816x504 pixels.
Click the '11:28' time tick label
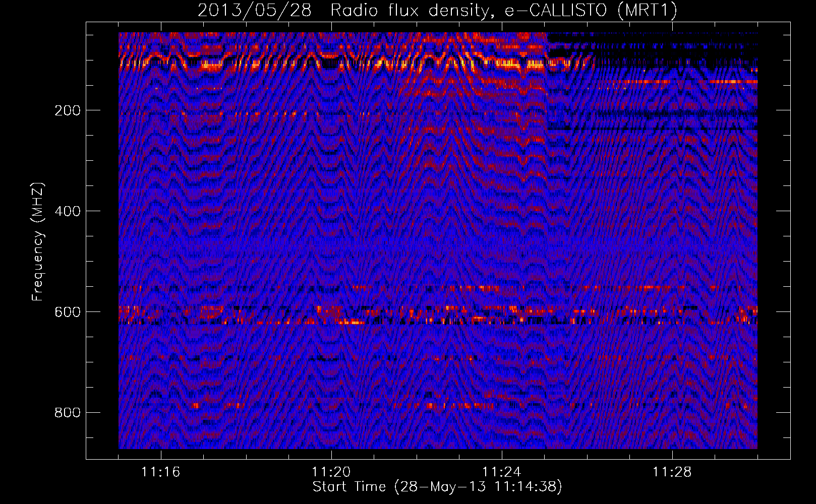coord(672,472)
